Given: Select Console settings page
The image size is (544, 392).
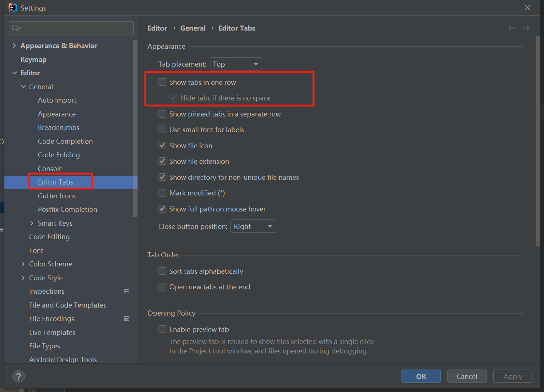Looking at the screenshot, I should coord(50,169).
